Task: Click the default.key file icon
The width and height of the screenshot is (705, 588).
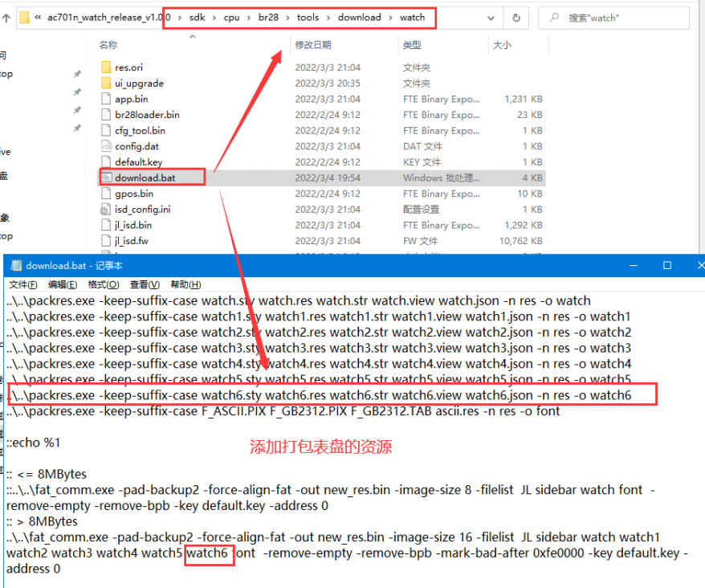Action: coord(106,161)
